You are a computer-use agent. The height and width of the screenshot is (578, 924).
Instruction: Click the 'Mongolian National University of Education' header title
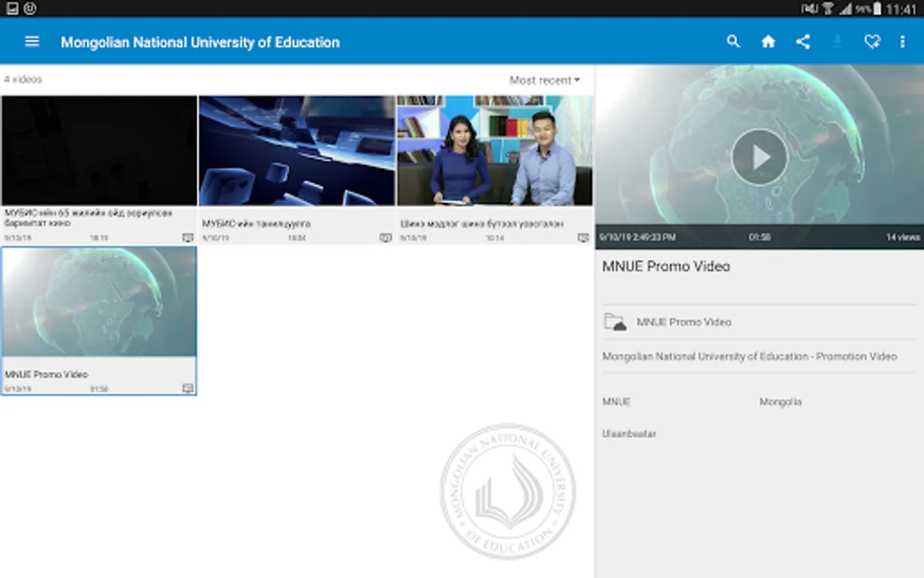[x=200, y=42]
